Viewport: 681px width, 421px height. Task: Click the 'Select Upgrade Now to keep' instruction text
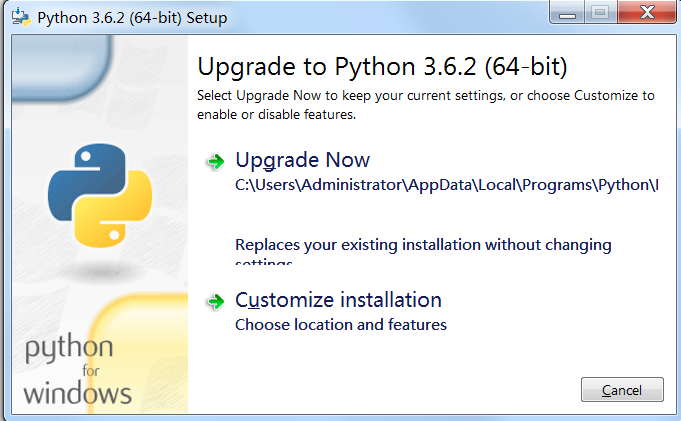[426, 105]
